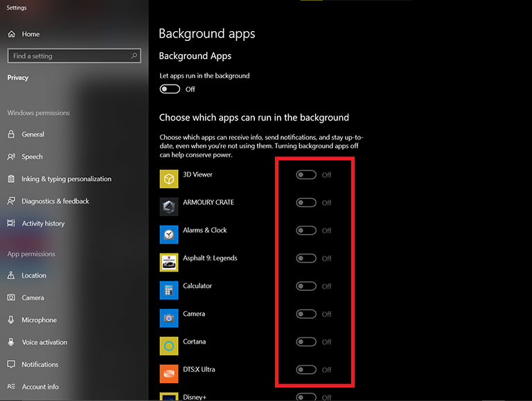Click the General lock icon
The height and width of the screenshot is (401, 532).
11,134
